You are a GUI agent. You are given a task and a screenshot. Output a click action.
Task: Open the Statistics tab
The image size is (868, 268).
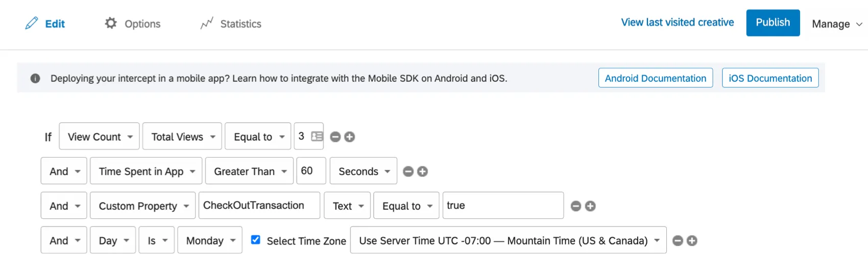click(x=231, y=24)
